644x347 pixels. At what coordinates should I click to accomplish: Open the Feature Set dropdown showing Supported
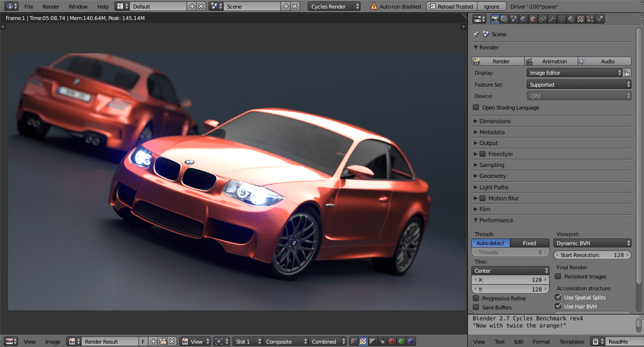coord(578,84)
